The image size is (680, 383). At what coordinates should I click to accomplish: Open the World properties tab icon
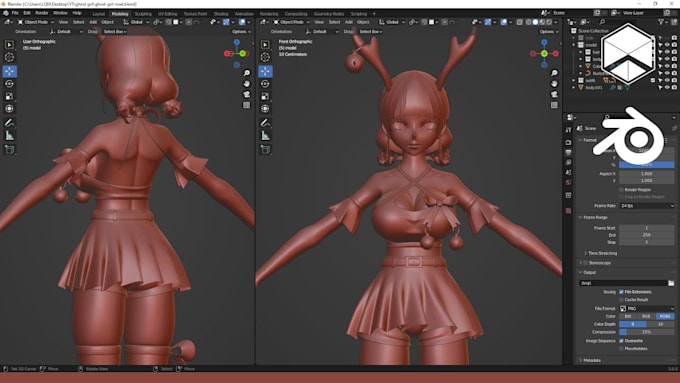point(569,182)
